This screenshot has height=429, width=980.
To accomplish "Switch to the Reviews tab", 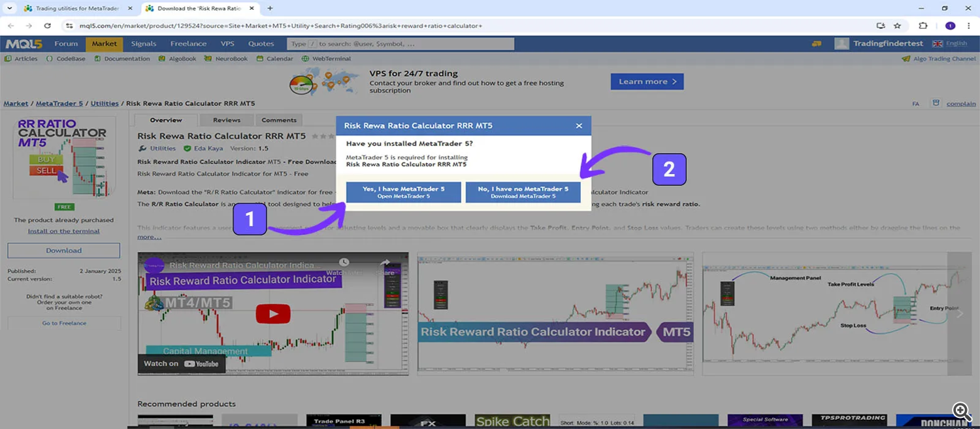I will (227, 120).
